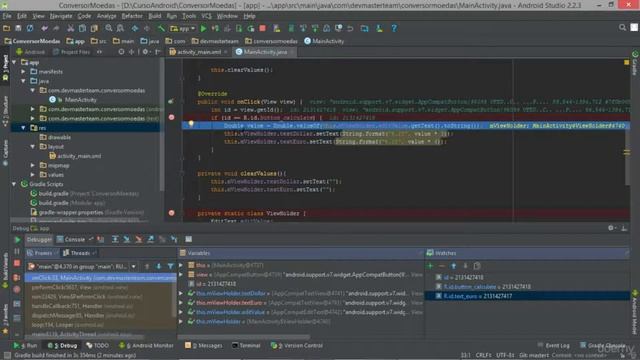Click the Step Over debugger icon
Screen dimensions: 640x360
click(115, 239)
